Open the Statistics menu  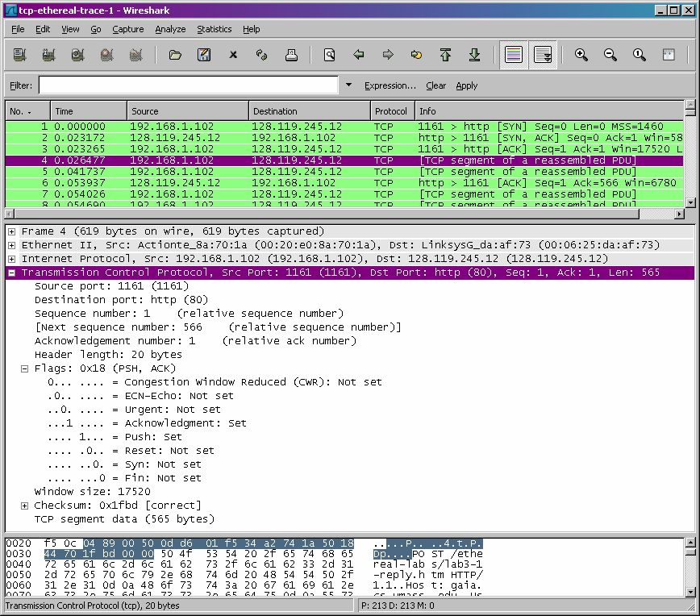click(215, 29)
